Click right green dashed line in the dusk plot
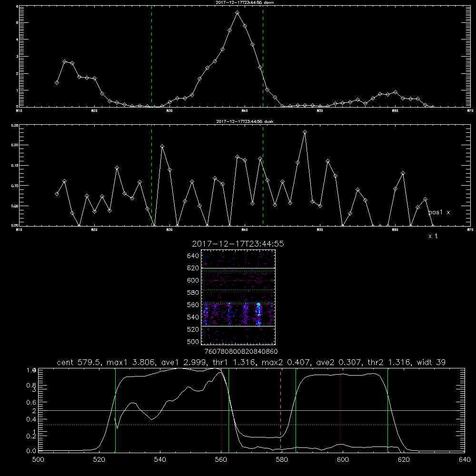 (263, 175)
